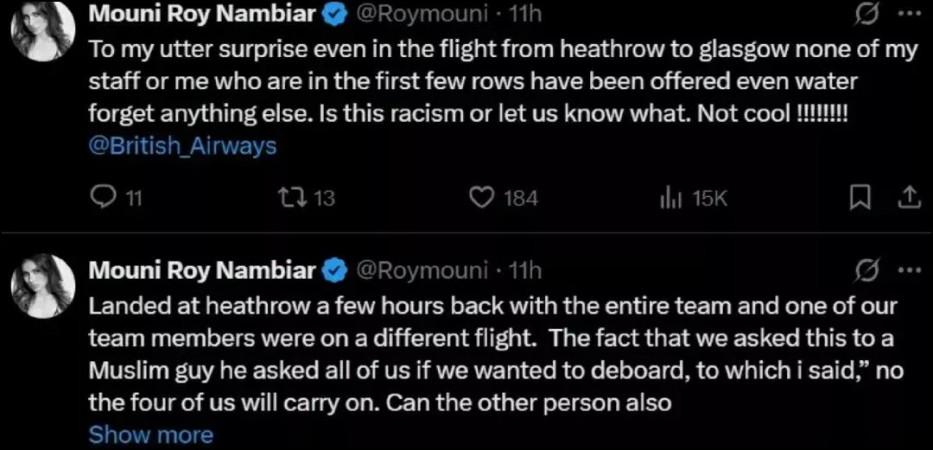View analytics showing 15K views

pos(670,199)
